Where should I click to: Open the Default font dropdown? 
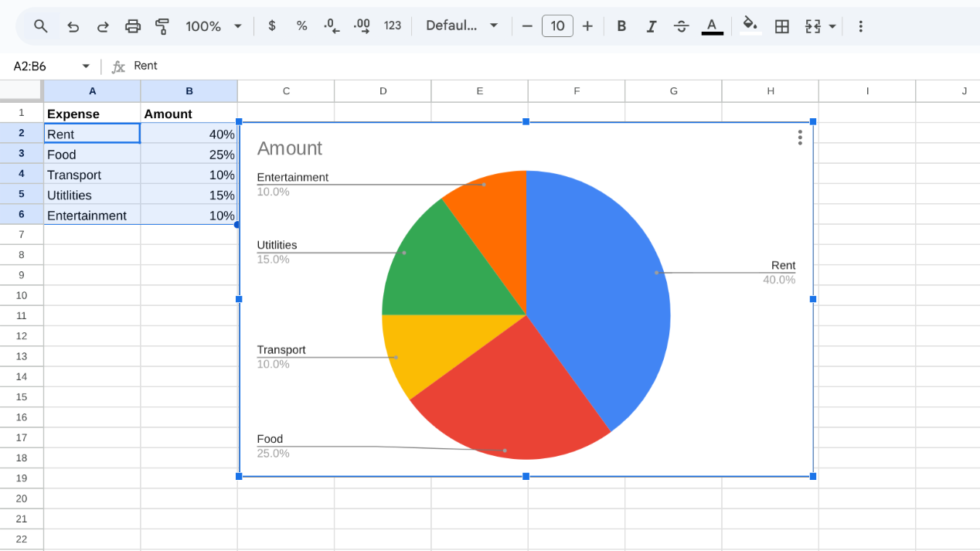click(461, 26)
